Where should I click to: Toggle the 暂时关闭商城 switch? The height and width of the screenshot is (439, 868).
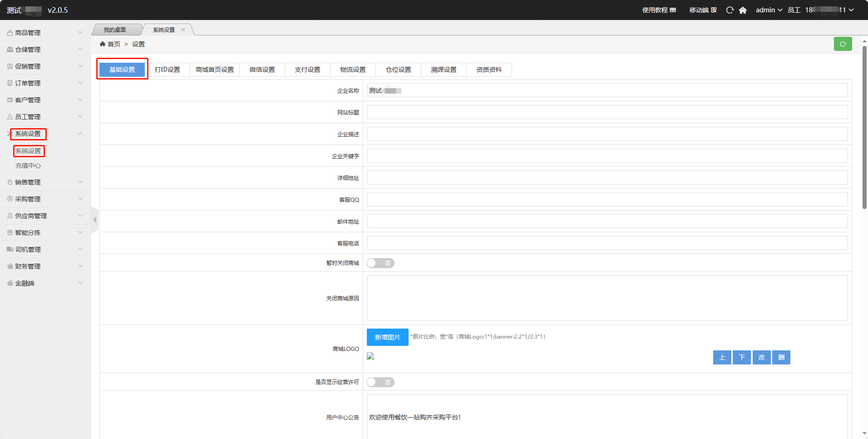pyautogui.click(x=380, y=263)
